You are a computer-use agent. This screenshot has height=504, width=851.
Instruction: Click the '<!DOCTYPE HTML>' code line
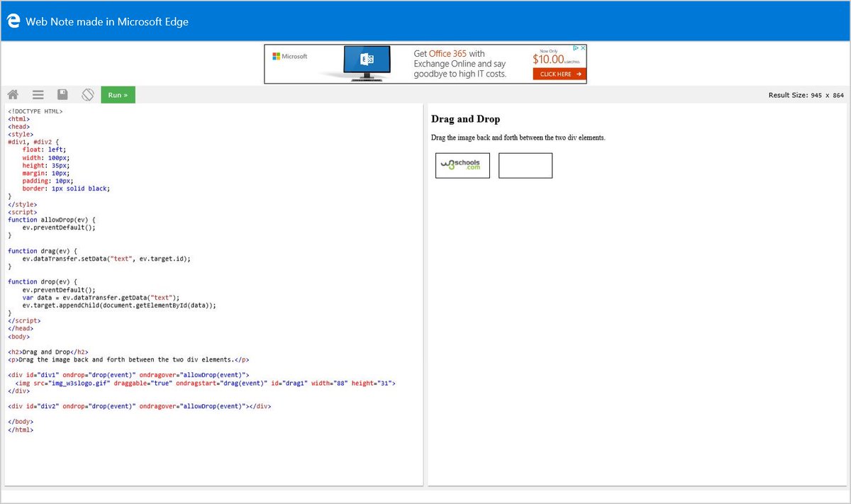(x=35, y=111)
